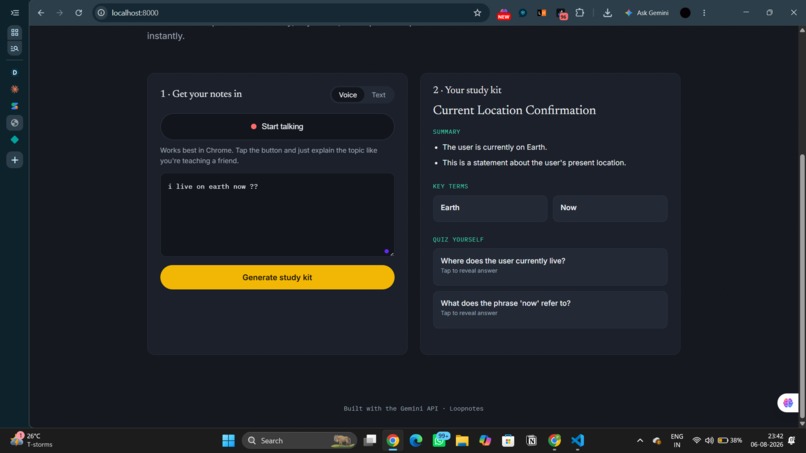This screenshot has height=453, width=806.
Task: Open the Windows Start menu
Action: tap(228, 440)
